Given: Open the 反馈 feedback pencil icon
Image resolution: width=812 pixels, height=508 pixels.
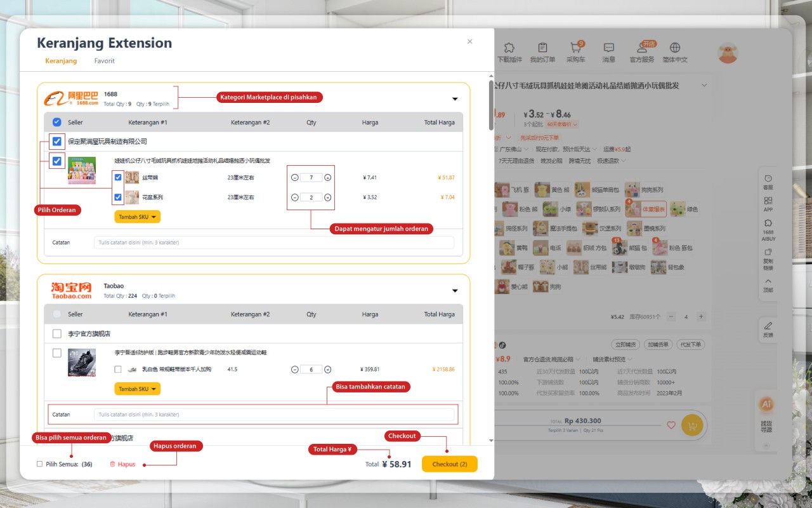Looking at the screenshot, I should (x=768, y=326).
